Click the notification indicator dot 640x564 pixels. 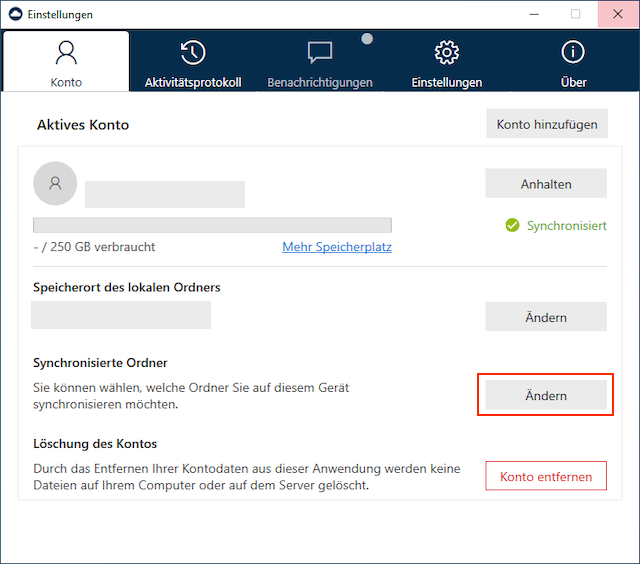coord(367,39)
